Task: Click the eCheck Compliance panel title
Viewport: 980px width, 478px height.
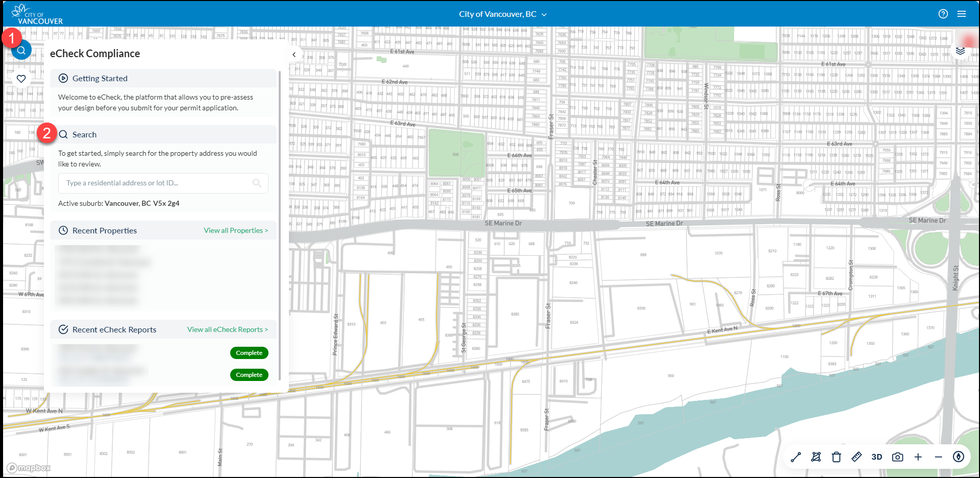Action: (95, 54)
